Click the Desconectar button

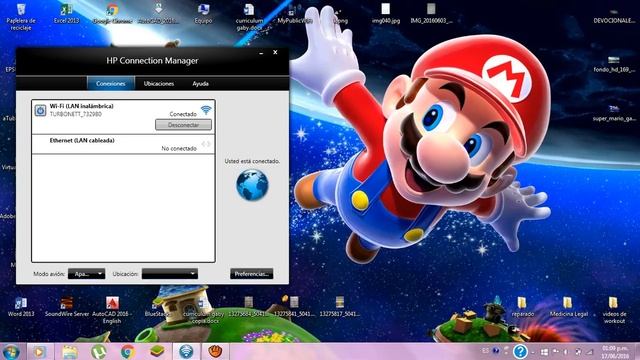(183, 125)
